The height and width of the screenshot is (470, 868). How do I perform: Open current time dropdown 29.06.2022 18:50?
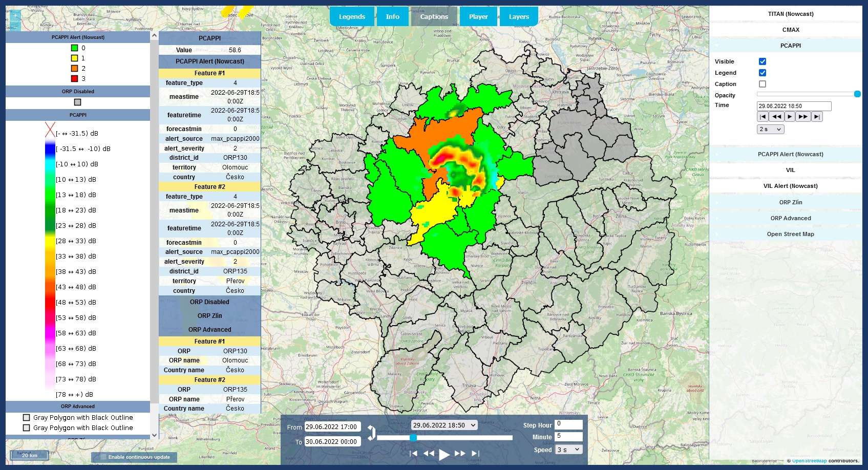click(444, 425)
